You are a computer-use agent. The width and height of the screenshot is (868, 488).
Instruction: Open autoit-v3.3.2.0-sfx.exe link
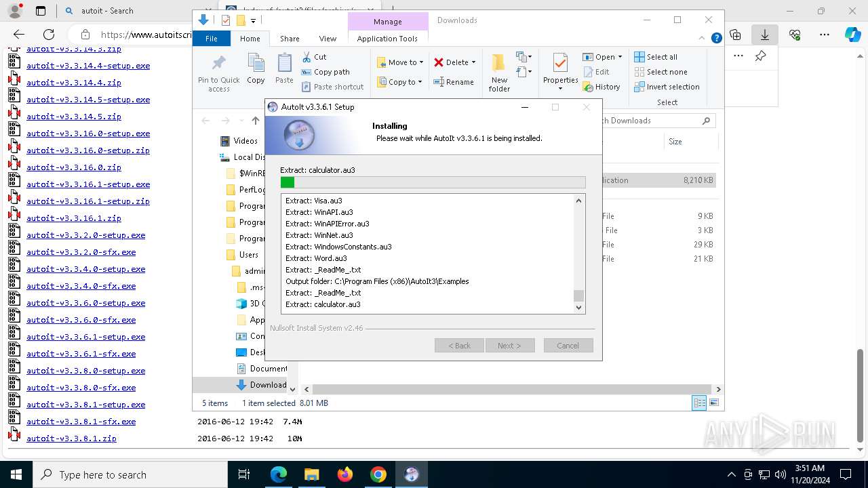point(81,252)
